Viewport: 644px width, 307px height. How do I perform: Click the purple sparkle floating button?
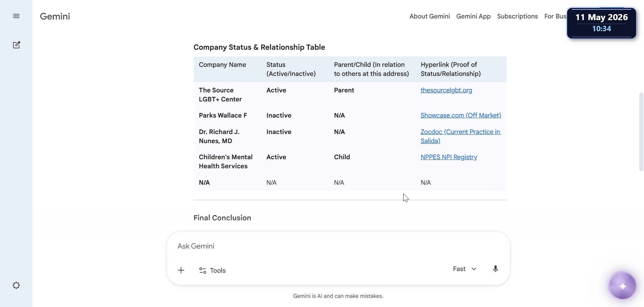(x=623, y=286)
